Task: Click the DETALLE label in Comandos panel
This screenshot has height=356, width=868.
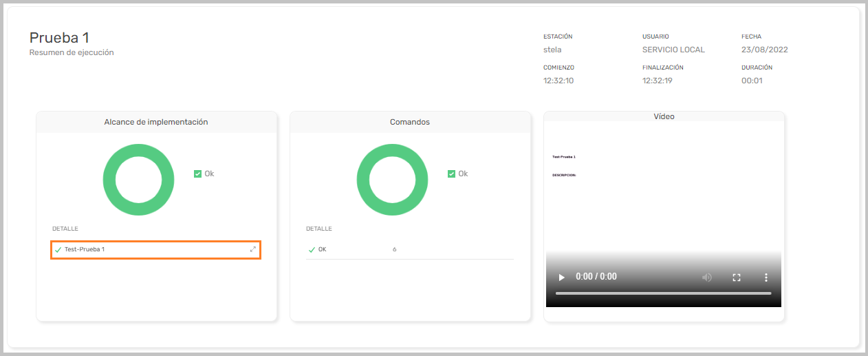Action: click(x=319, y=229)
